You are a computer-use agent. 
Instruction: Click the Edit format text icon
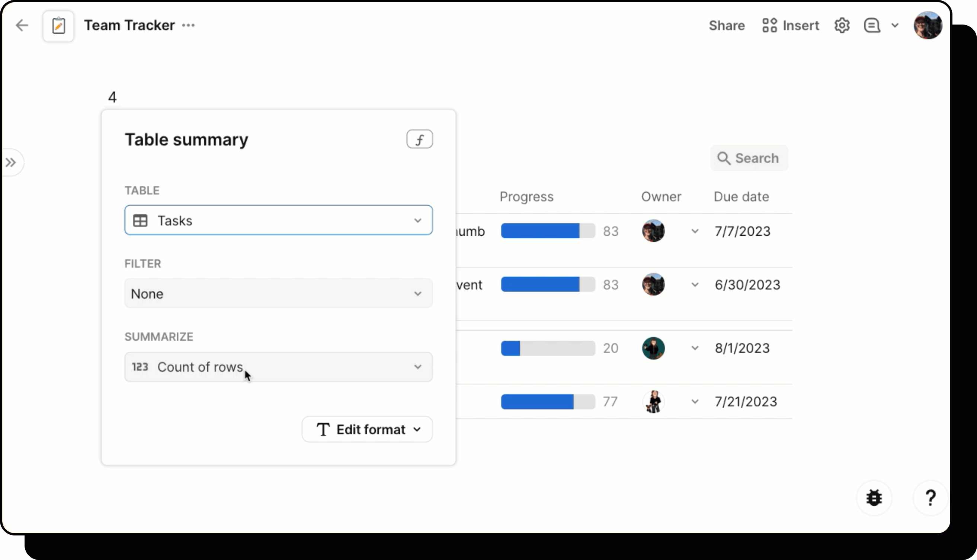(323, 429)
